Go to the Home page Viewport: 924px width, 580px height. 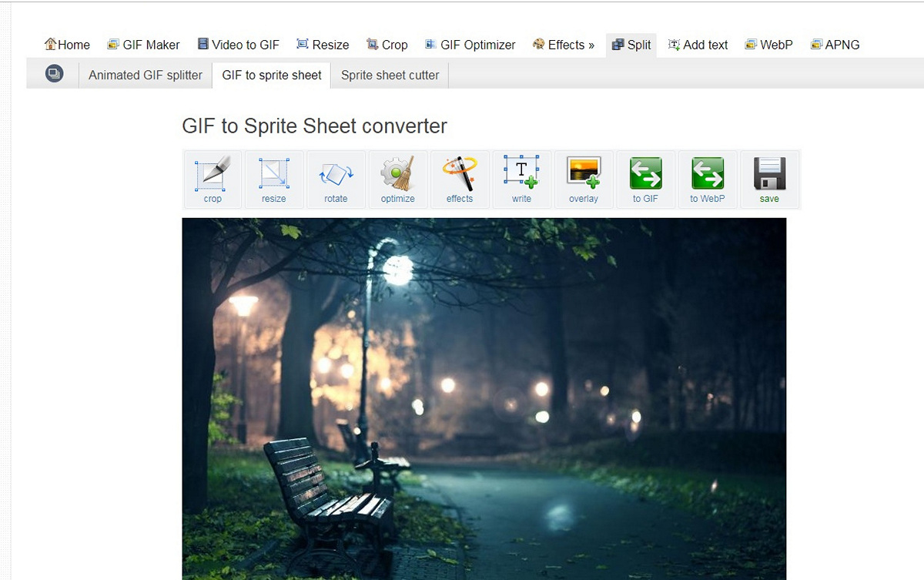[x=67, y=45]
